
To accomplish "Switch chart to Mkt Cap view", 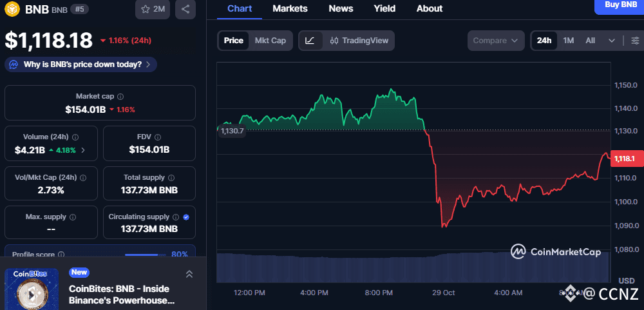I will tap(270, 41).
